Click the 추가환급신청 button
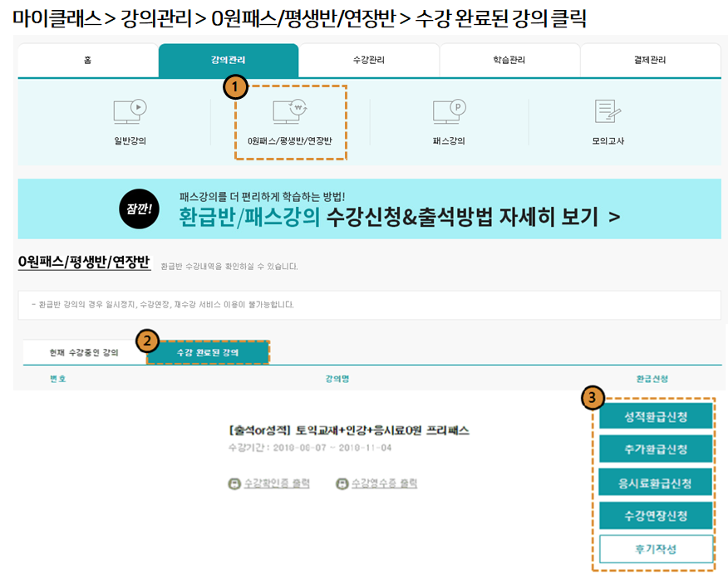The image size is (728, 584). point(656,449)
